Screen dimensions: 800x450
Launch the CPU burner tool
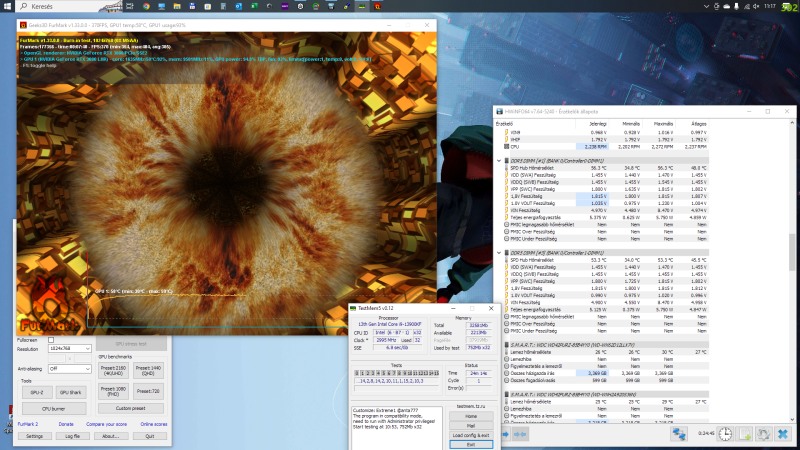54,409
